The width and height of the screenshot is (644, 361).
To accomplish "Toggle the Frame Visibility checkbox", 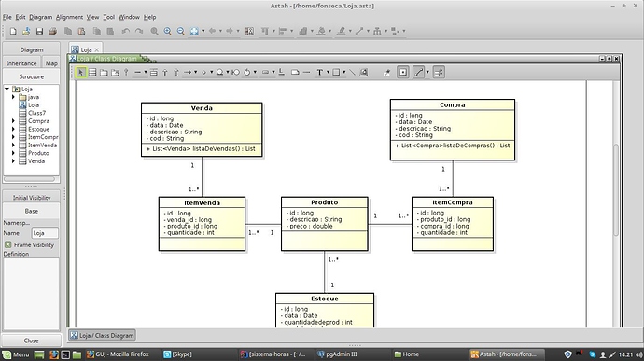I will [7, 244].
